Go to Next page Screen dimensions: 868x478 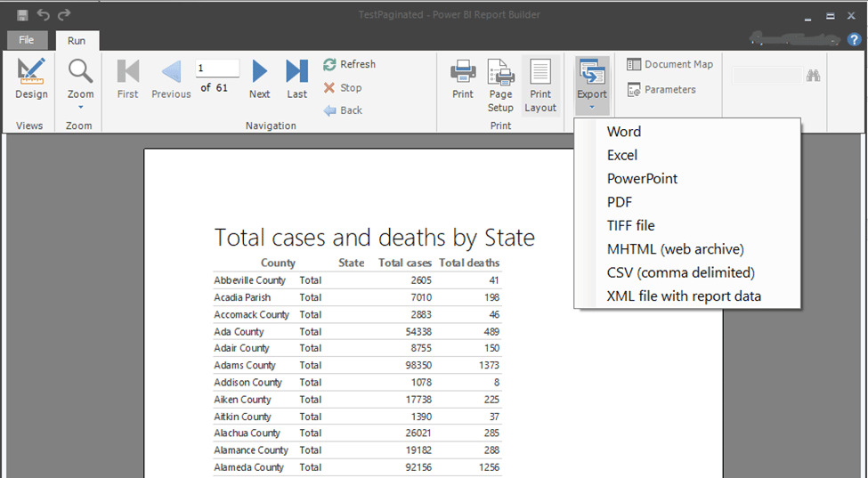259,78
